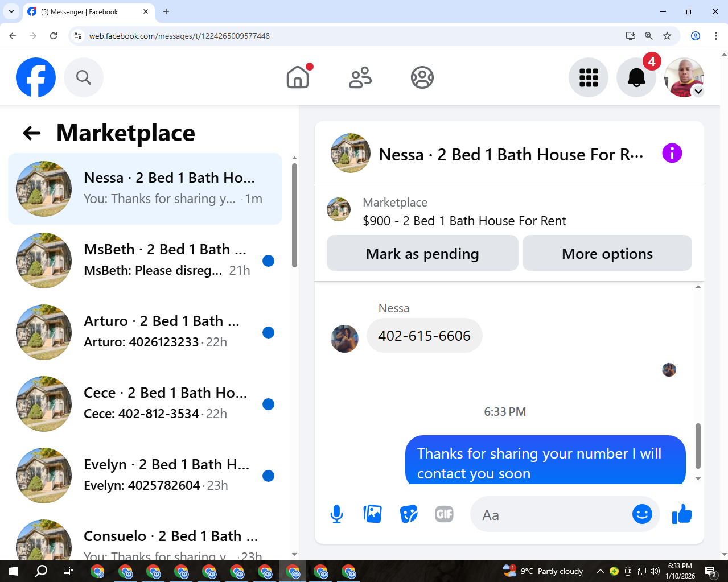Click the Thanks for sharing message bubble
Image resolution: width=728 pixels, height=582 pixels.
click(545, 461)
